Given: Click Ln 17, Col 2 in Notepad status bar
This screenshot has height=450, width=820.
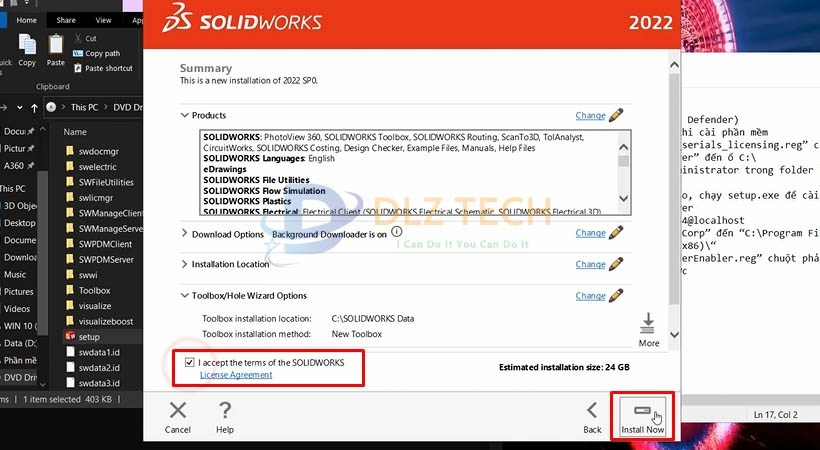Looking at the screenshot, I should [x=776, y=415].
